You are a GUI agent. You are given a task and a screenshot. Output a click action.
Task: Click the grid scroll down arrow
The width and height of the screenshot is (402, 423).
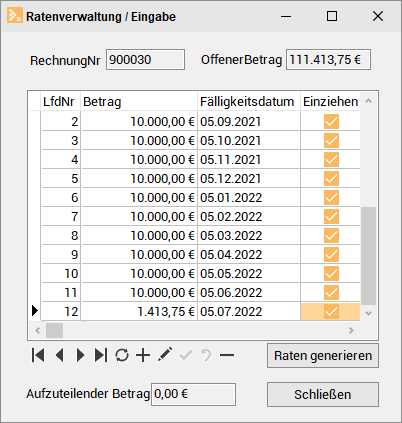pos(368,313)
